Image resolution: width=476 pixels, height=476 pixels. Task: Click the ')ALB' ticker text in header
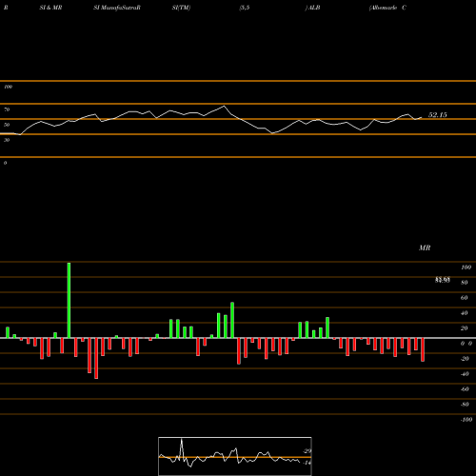click(x=312, y=8)
